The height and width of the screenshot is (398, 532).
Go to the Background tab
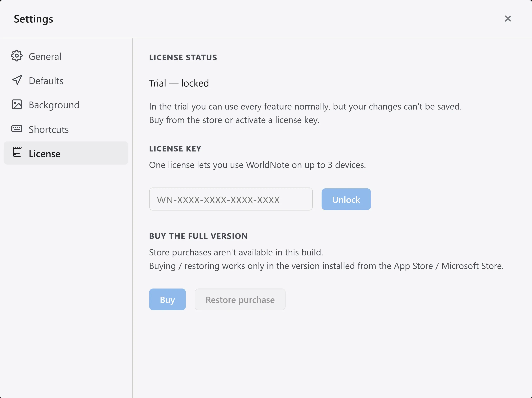(x=66, y=105)
